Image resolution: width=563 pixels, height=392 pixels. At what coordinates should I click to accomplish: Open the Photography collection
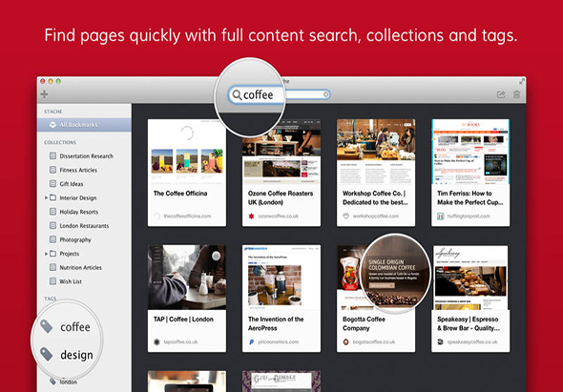pos(75,239)
